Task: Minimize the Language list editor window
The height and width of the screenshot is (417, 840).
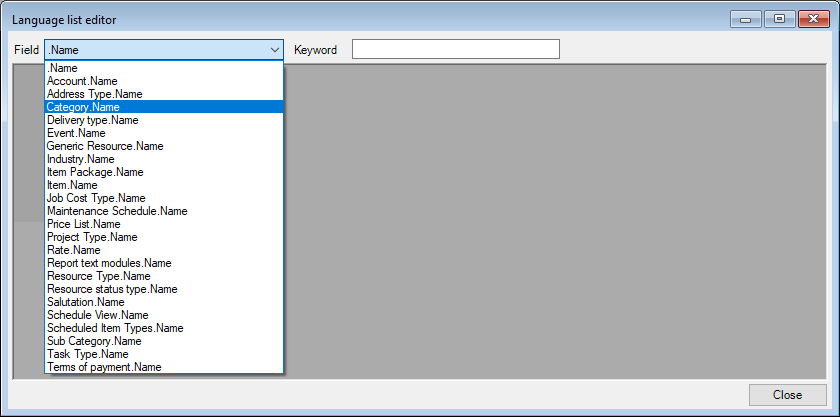Action: [x=746, y=19]
